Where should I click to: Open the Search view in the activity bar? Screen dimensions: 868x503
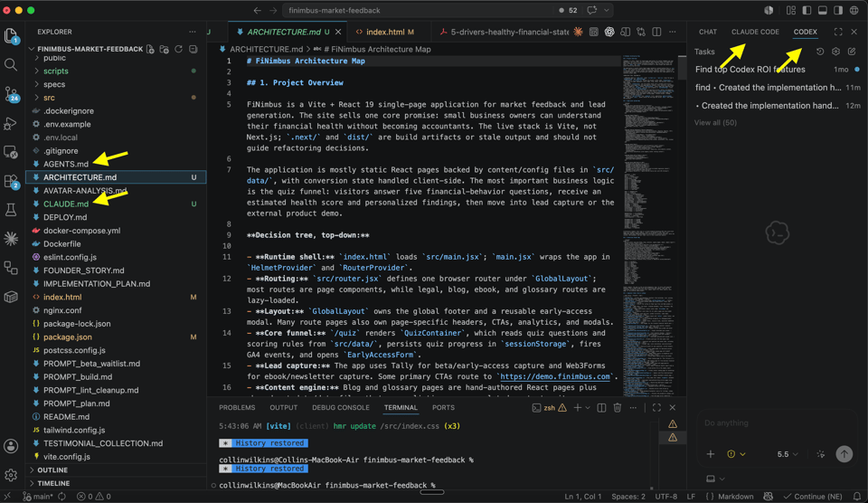[11, 65]
